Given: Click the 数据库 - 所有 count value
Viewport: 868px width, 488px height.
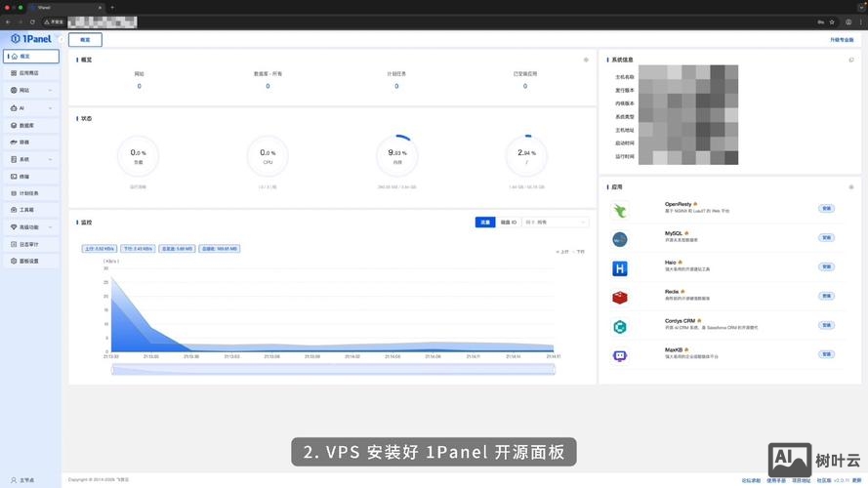Looking at the screenshot, I should (x=268, y=86).
